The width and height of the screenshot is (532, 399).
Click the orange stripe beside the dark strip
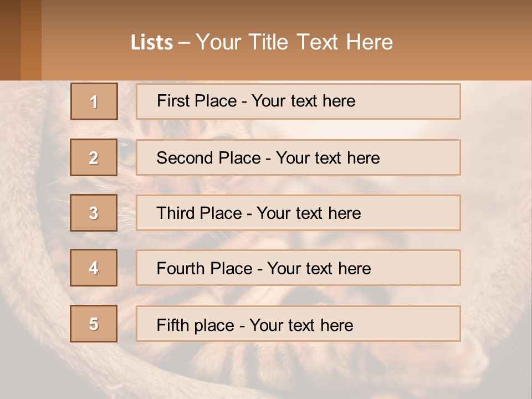[31, 40]
